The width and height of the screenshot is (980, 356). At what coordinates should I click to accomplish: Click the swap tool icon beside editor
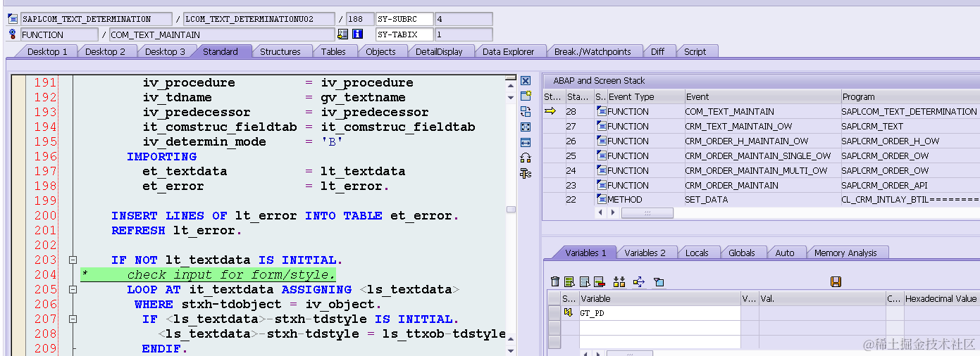[526, 111]
